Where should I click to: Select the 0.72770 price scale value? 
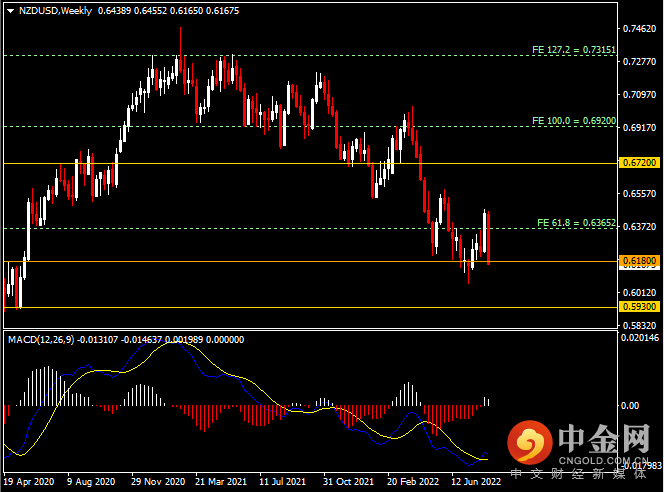639,62
